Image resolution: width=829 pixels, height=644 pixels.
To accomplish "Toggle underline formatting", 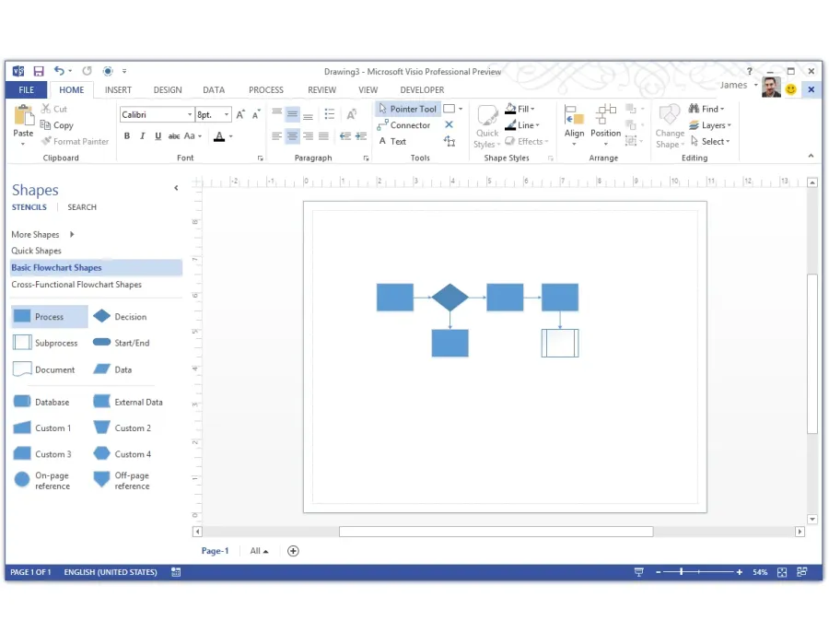I will pyautogui.click(x=158, y=136).
